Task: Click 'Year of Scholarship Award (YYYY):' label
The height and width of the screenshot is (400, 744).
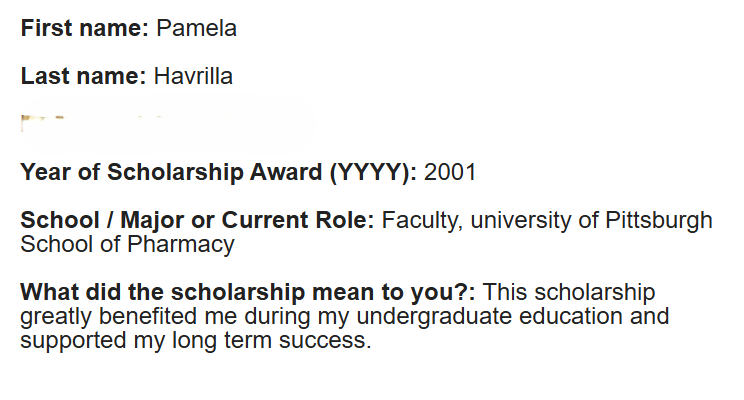Action: click(x=219, y=172)
